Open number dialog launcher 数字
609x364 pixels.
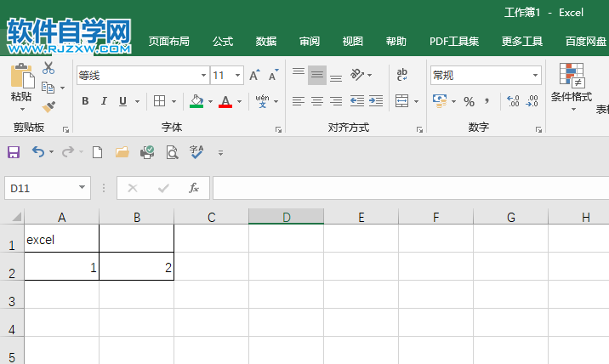[x=538, y=130]
